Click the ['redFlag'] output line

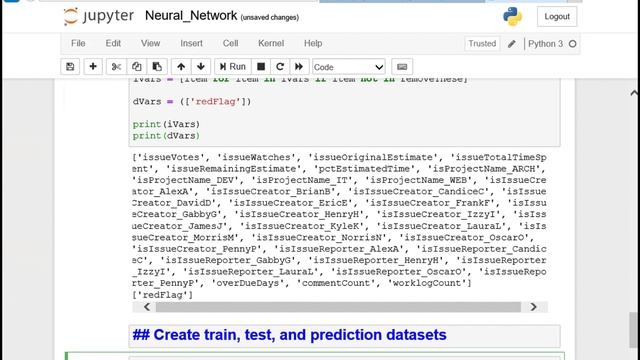[x=162, y=295]
